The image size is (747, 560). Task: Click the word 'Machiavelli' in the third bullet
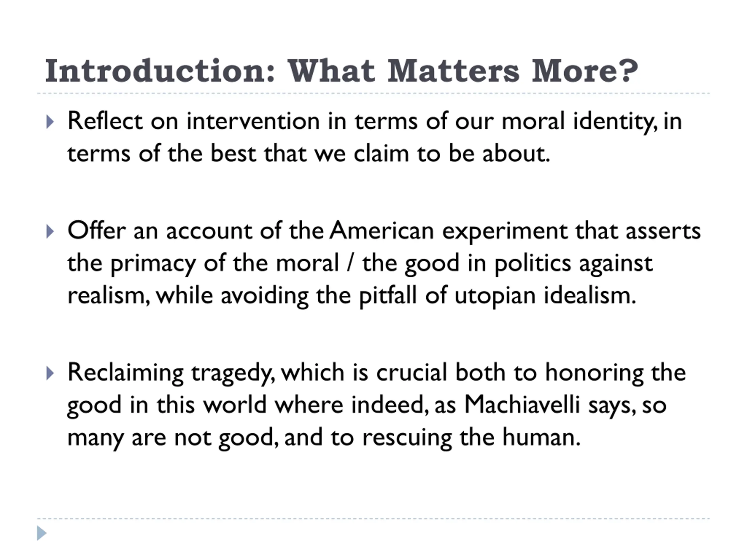[x=522, y=405]
